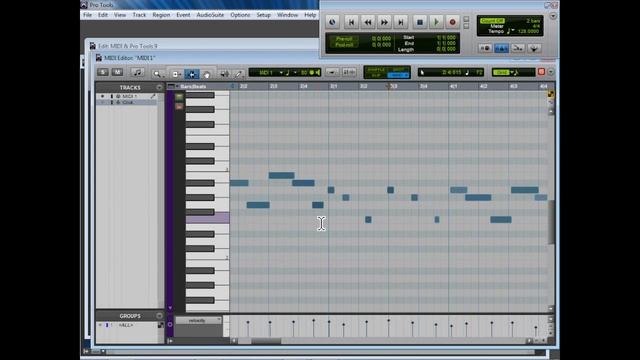This screenshot has width=640, height=360.
Task: Click the highlighted purple piano key
Action: click(207, 218)
